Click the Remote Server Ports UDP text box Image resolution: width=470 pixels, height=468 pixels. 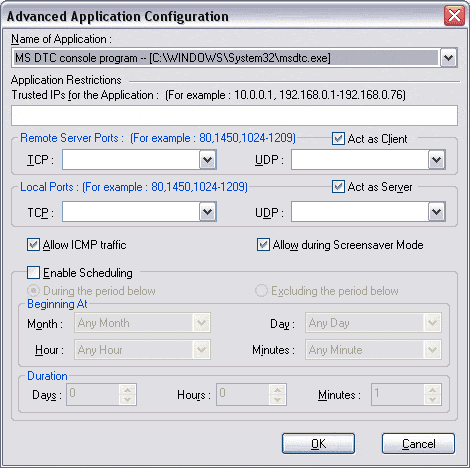coord(360,160)
